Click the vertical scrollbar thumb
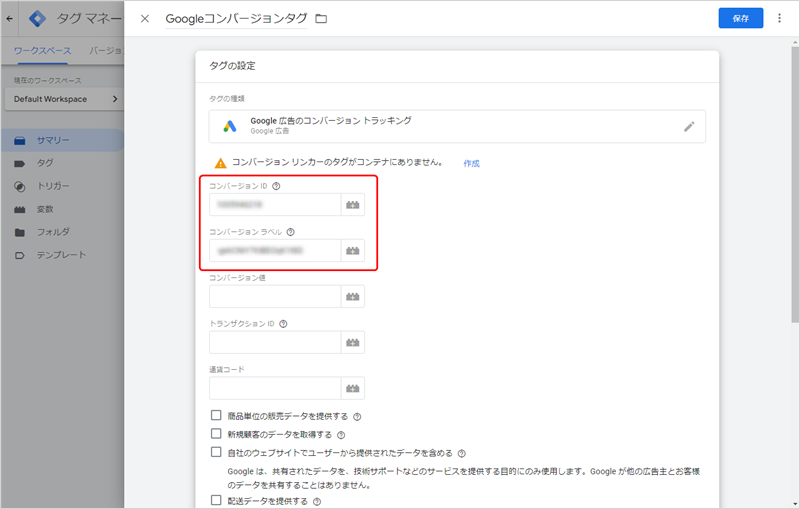 point(794,185)
